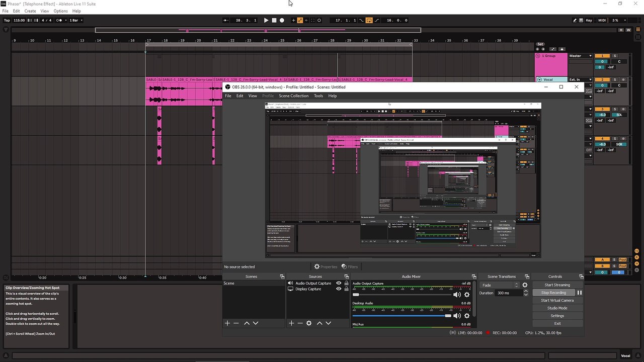The width and height of the screenshot is (644, 362).
Task: Lock the Display Capture source
Action: 346,289
